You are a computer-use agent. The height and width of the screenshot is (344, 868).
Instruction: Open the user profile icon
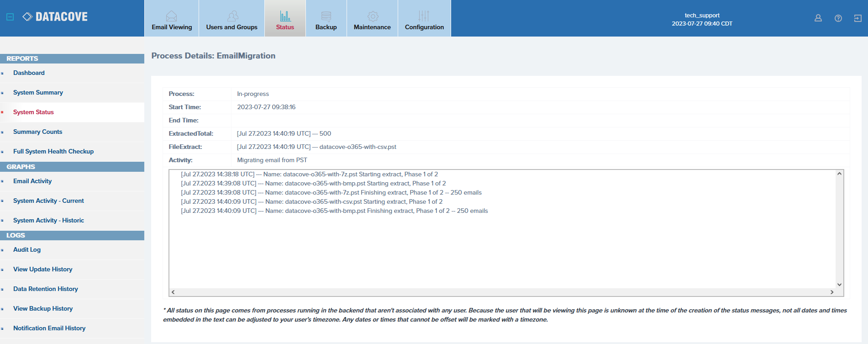(x=818, y=18)
